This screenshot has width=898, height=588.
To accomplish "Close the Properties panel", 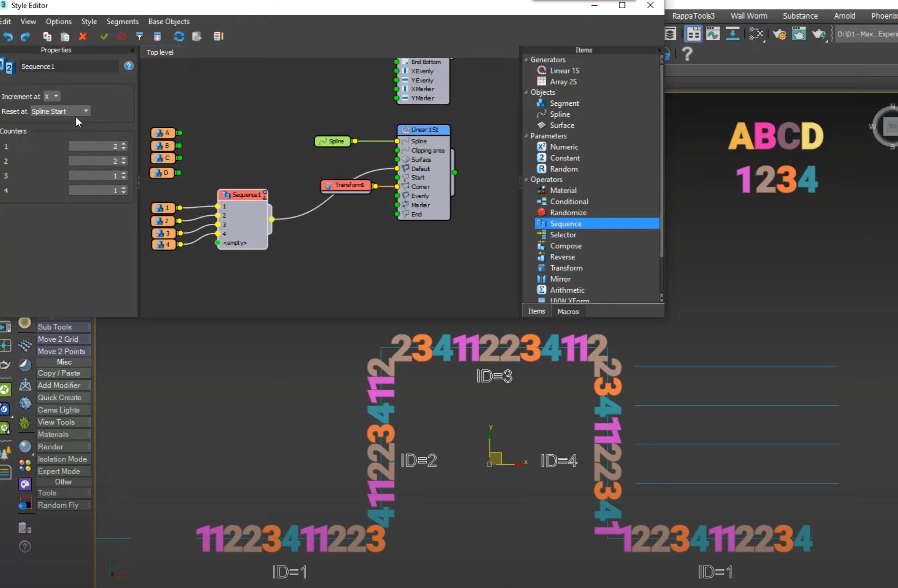I will 132,50.
